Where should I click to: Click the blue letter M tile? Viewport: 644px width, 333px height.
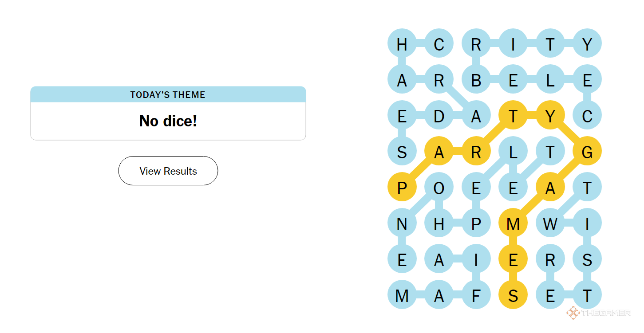click(402, 295)
